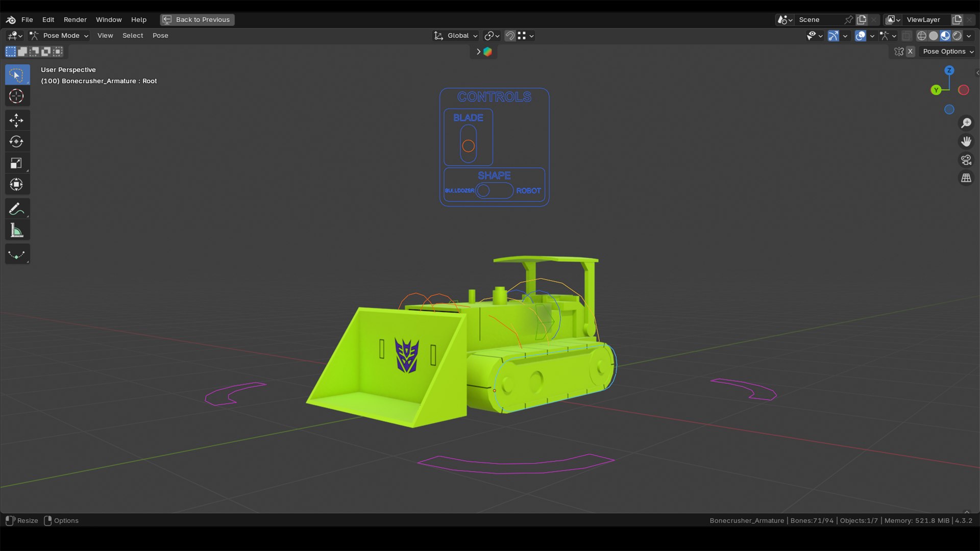Choose the Move tool
Screen dimensions: 980x551
pos(17,120)
